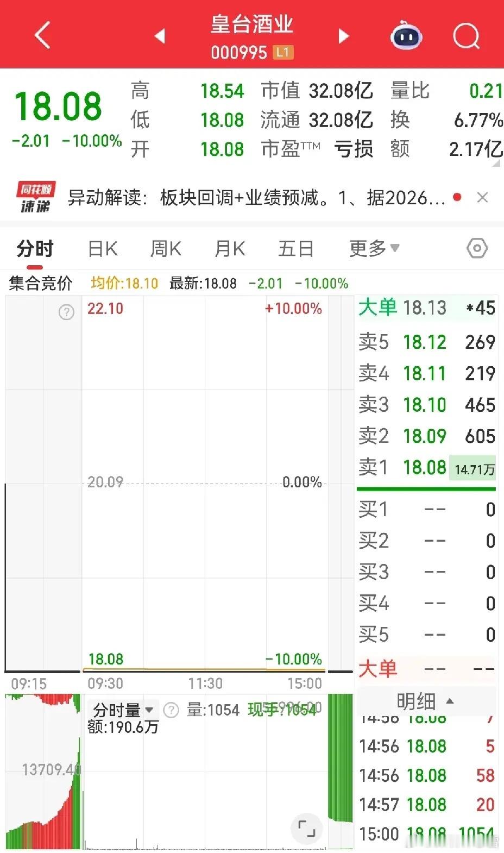Select the 分时 tab
Image resolution: width=504 pixels, height=853 pixels.
pyautogui.click(x=35, y=249)
